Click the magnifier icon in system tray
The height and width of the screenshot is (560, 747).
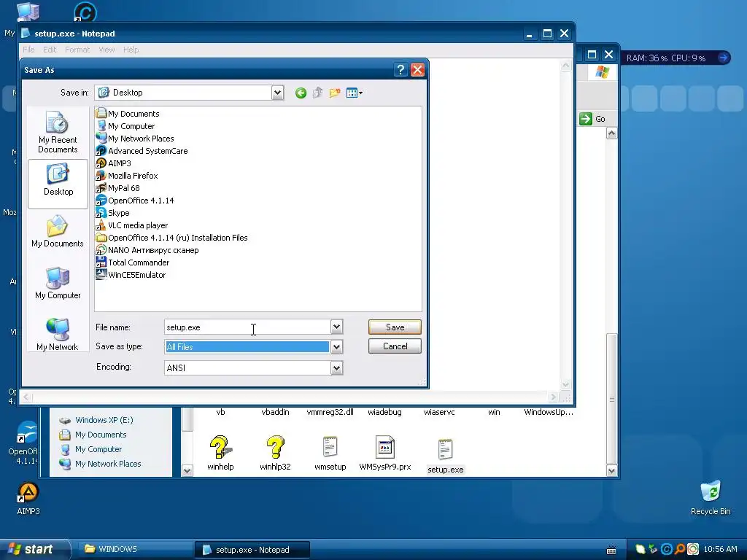coord(679,549)
